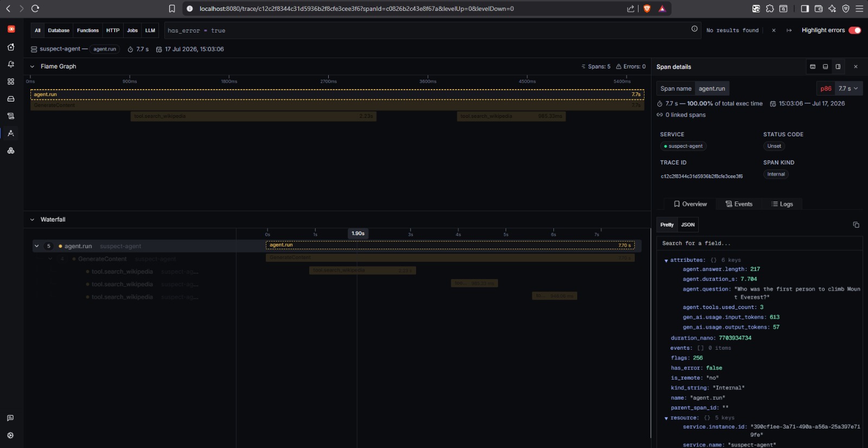Select the Jobs filter tab
Screen dimensions: 868x448
click(132, 31)
